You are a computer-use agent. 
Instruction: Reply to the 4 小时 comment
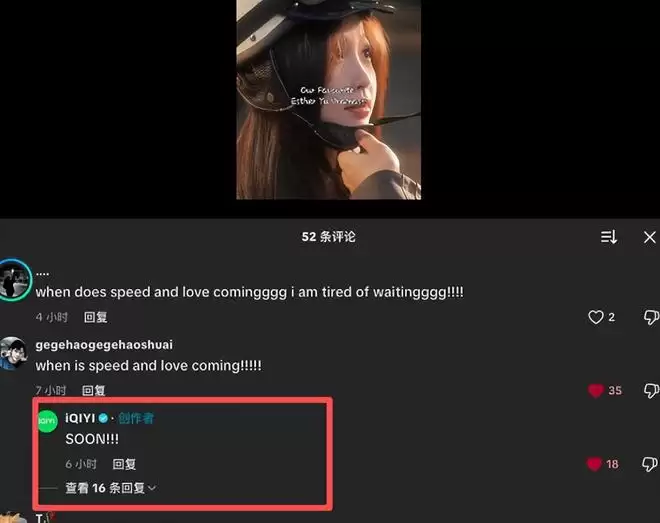(x=96, y=317)
